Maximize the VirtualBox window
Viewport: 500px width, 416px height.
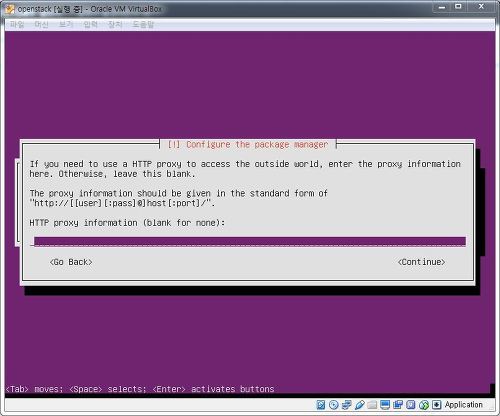[x=458, y=7]
